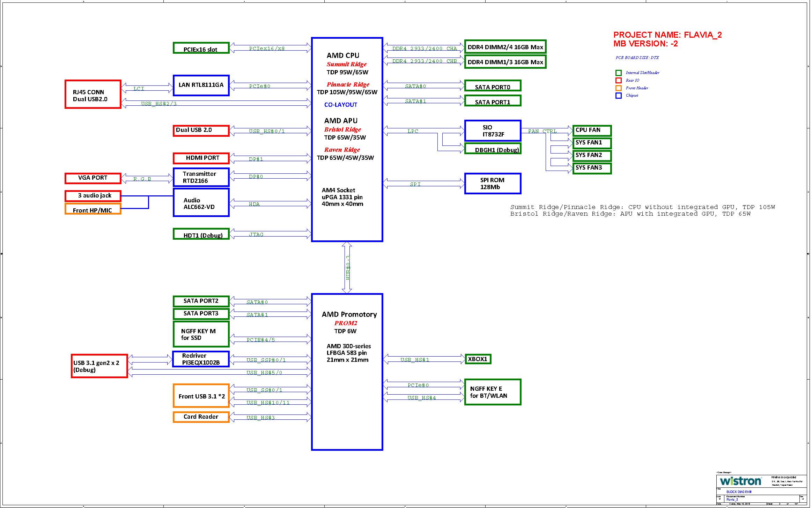Select the PCIEx16 slot block
812x508 pixels.
pyautogui.click(x=201, y=48)
